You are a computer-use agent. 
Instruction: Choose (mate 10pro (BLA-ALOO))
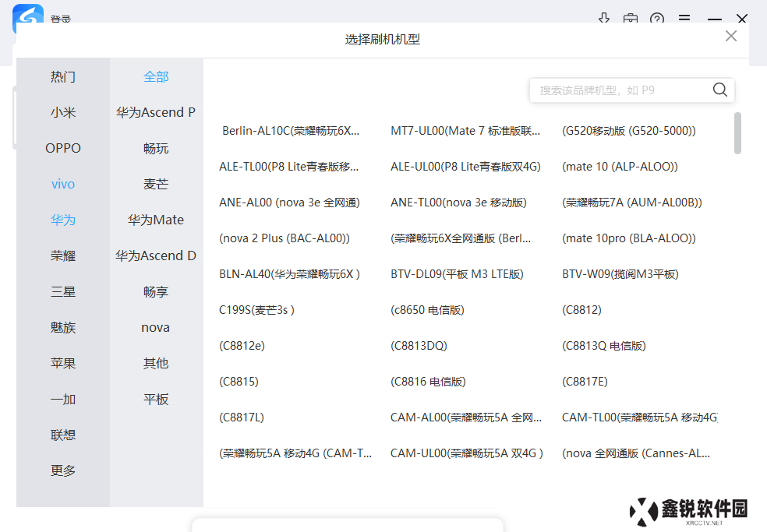pyautogui.click(x=629, y=238)
